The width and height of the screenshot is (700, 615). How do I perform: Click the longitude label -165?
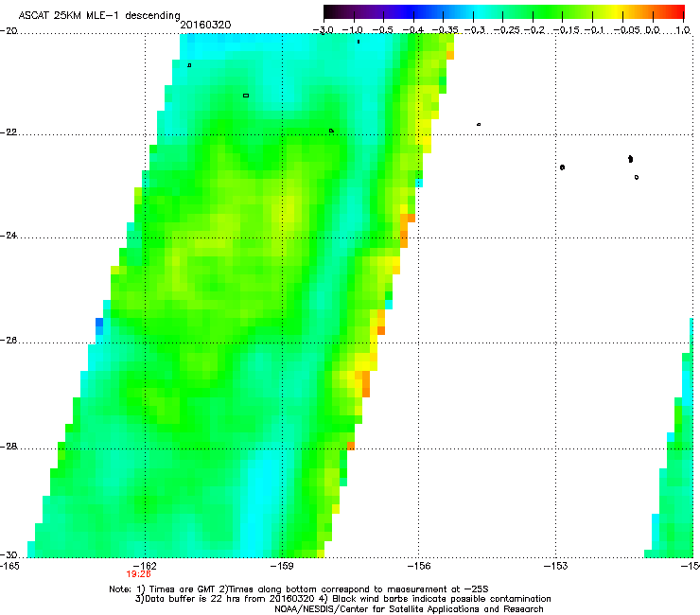click(9, 566)
